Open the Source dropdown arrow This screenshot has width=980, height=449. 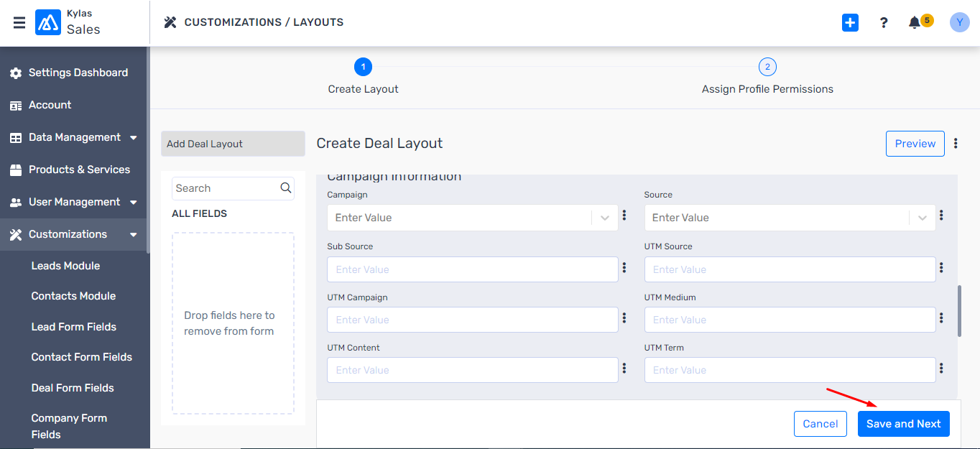[923, 218]
